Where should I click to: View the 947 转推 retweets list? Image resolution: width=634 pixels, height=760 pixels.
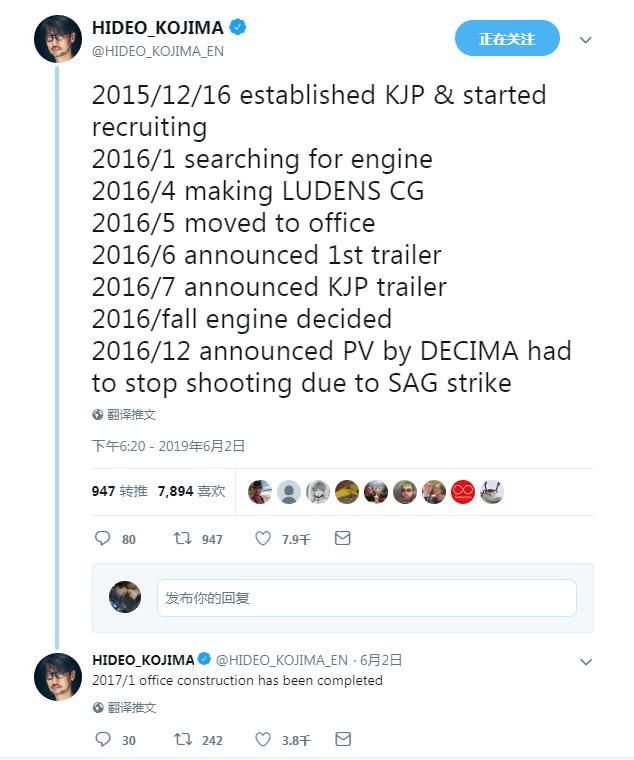tap(120, 491)
